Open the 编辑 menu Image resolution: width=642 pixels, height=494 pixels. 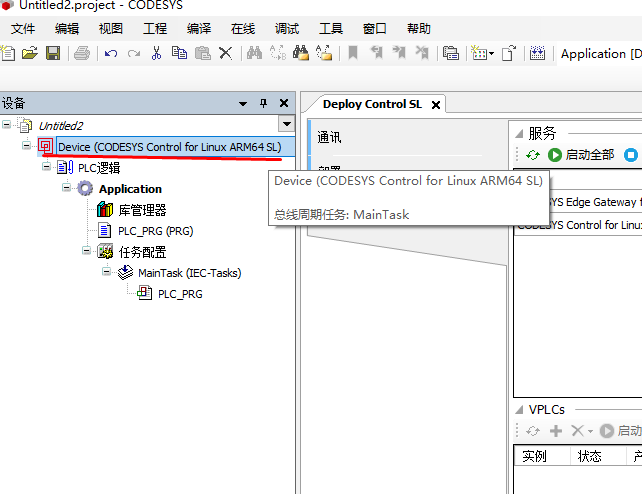point(67,29)
